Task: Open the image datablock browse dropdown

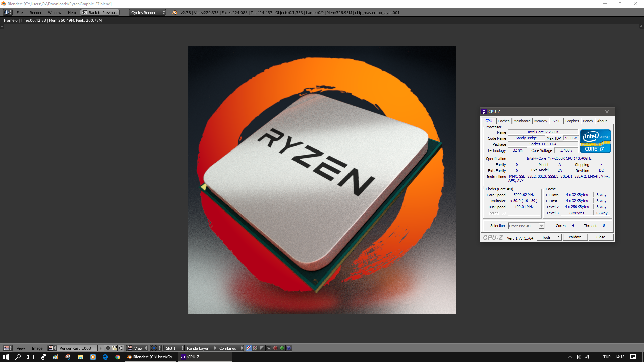Action: [x=52, y=348]
